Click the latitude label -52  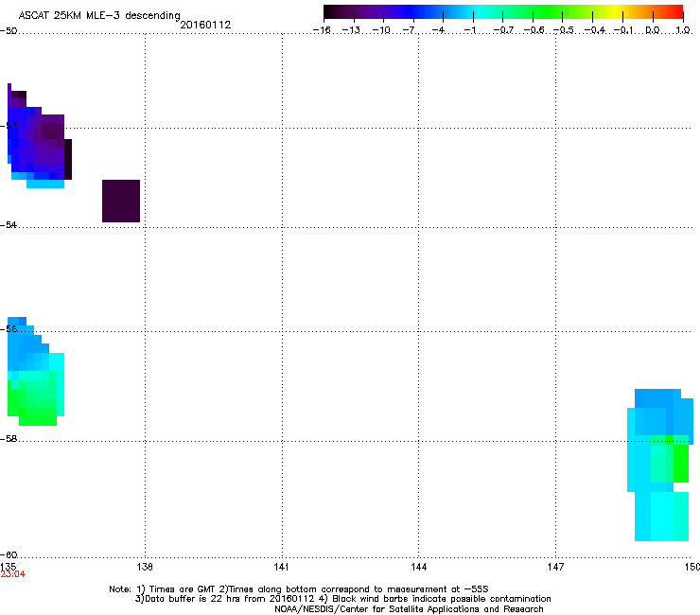pyautogui.click(x=9, y=126)
